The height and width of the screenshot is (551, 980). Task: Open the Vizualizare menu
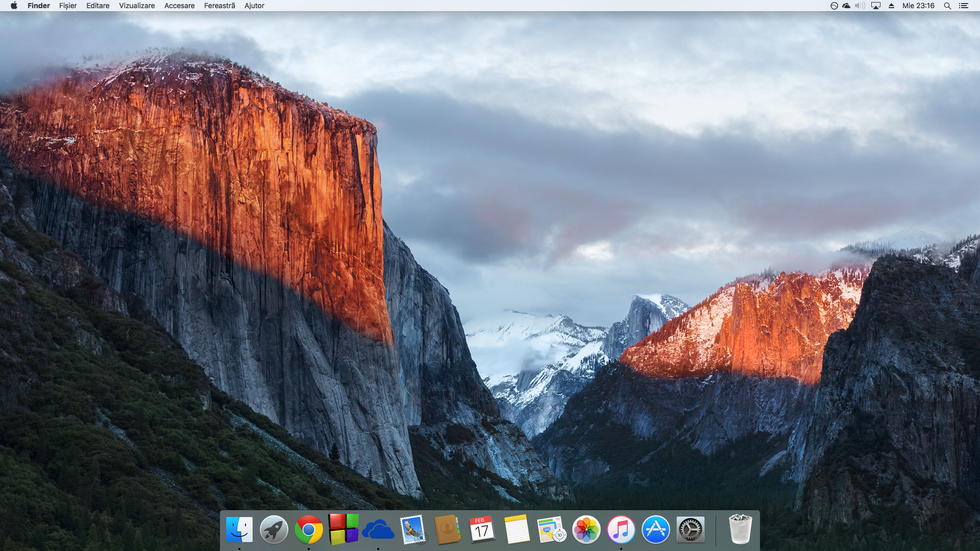pos(137,6)
